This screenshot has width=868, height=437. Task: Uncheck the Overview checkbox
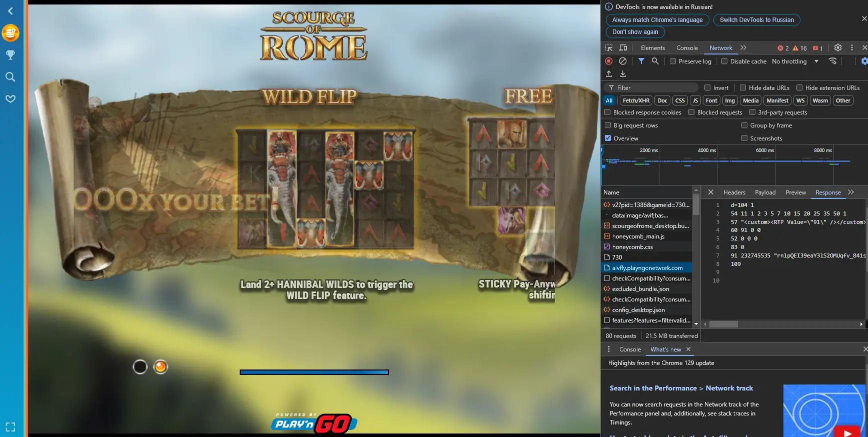[608, 138]
